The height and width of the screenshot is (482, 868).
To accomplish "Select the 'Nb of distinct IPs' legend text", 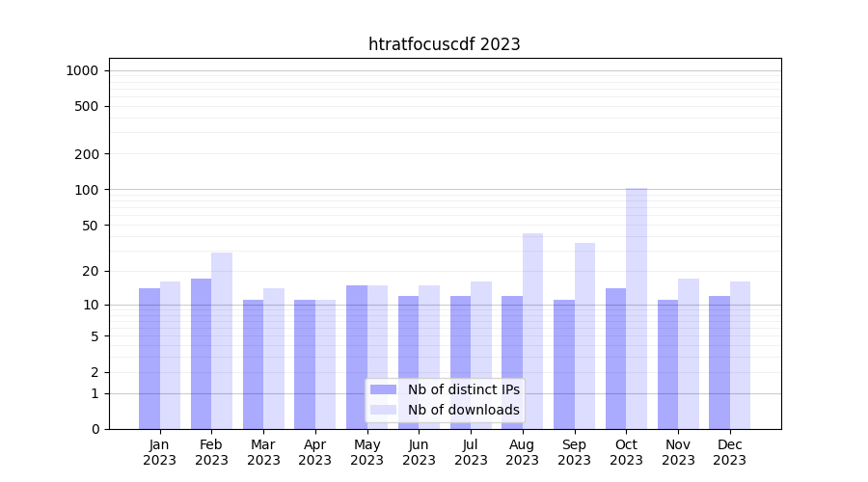I will point(463,389).
